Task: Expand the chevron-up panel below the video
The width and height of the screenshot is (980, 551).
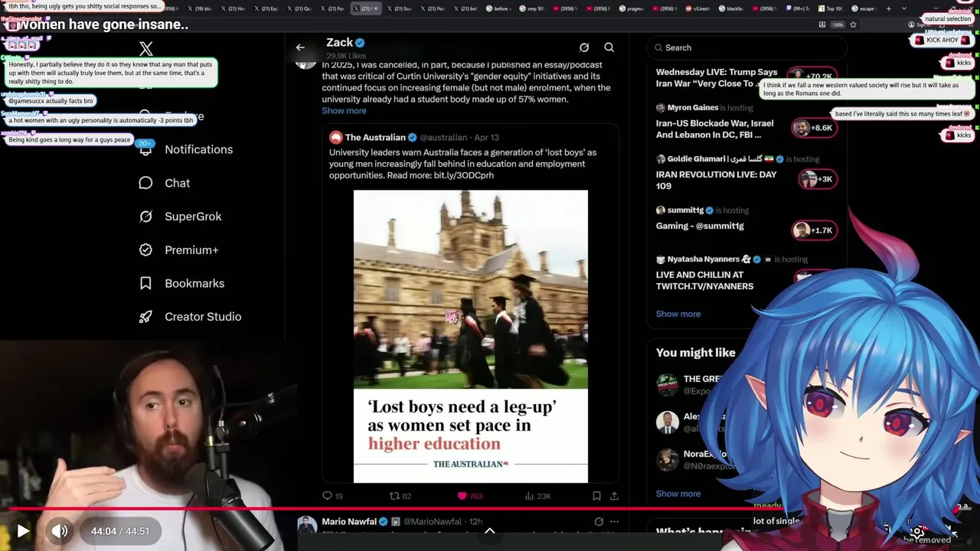Action: pos(490,531)
